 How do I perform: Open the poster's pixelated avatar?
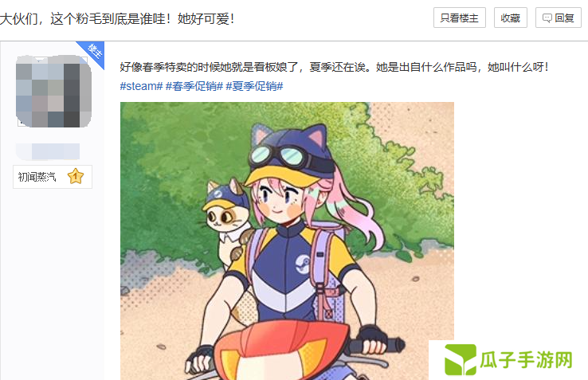pos(53,91)
